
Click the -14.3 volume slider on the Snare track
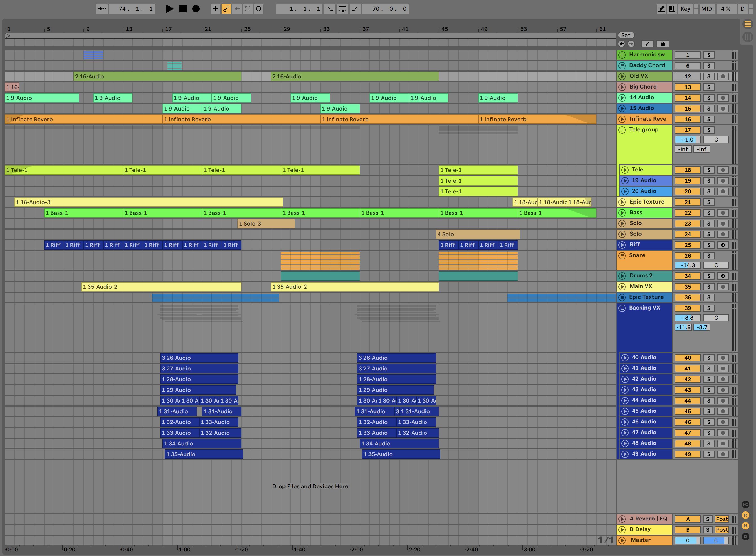(x=688, y=265)
